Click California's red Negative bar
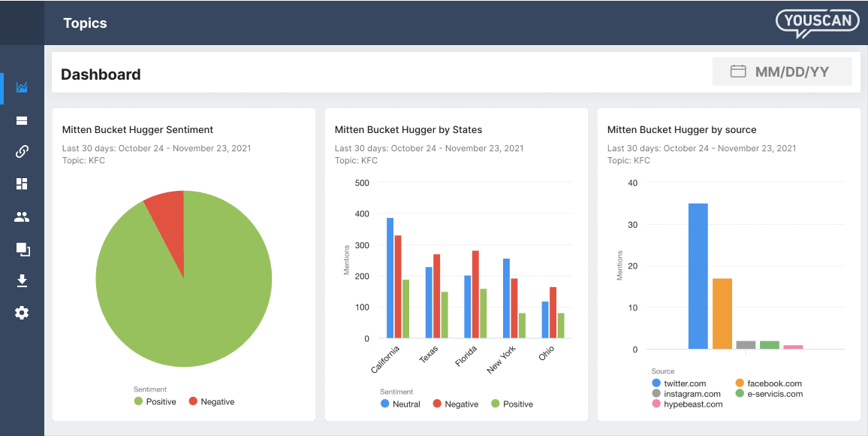The width and height of the screenshot is (868, 436). [397, 287]
